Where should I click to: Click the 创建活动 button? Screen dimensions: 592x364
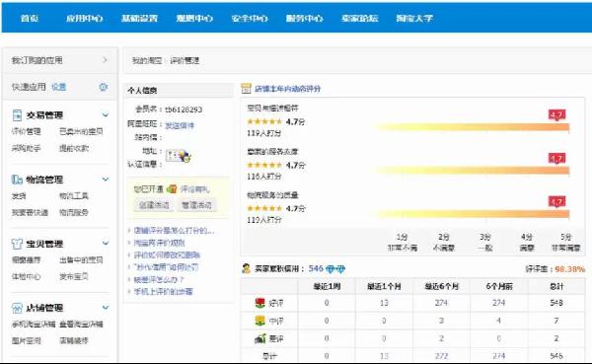[154, 205]
